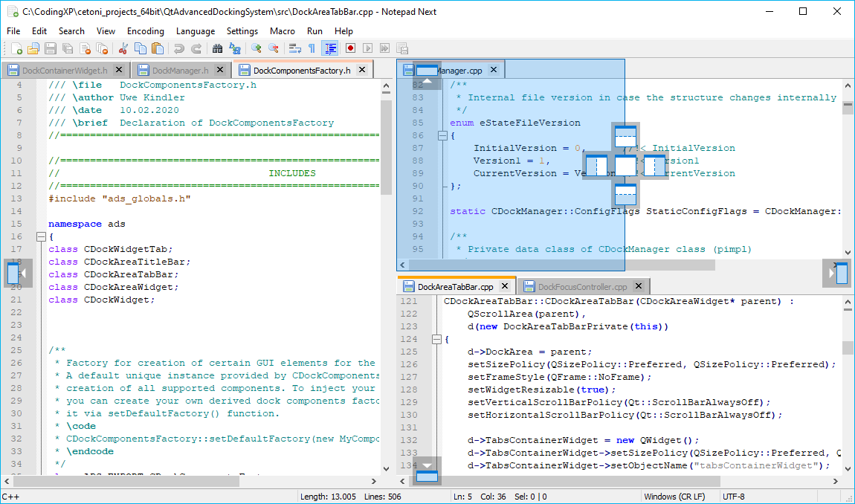The image size is (855, 504).
Task: Close the DockManager.h tab
Action: tap(221, 70)
